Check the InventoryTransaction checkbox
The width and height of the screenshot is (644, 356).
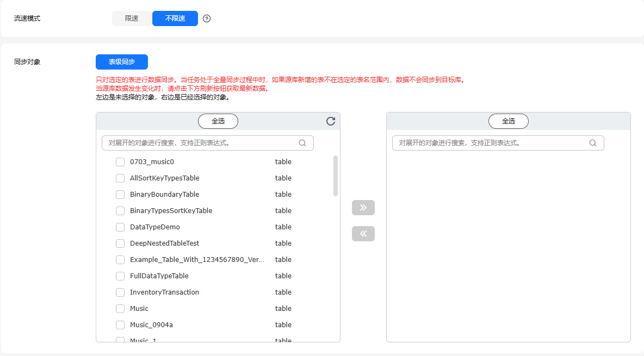tap(120, 292)
